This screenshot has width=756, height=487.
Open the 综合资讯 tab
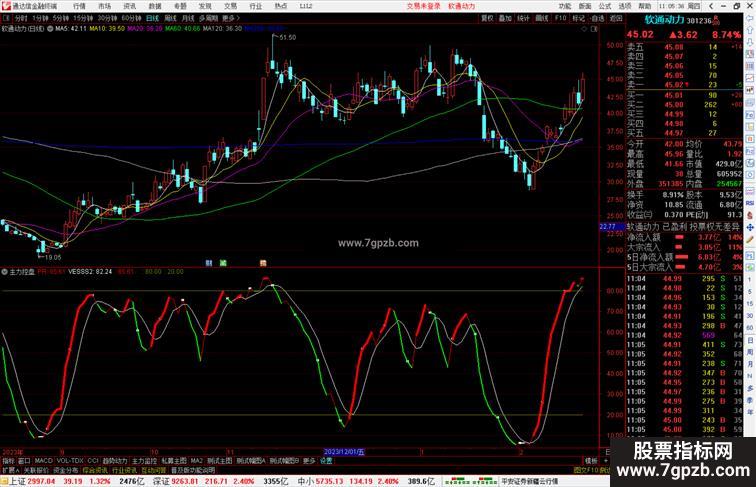pyautogui.click(x=95, y=470)
